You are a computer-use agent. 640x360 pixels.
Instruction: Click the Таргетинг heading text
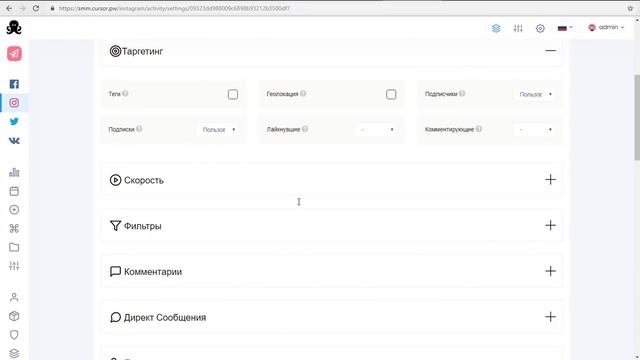(142, 51)
